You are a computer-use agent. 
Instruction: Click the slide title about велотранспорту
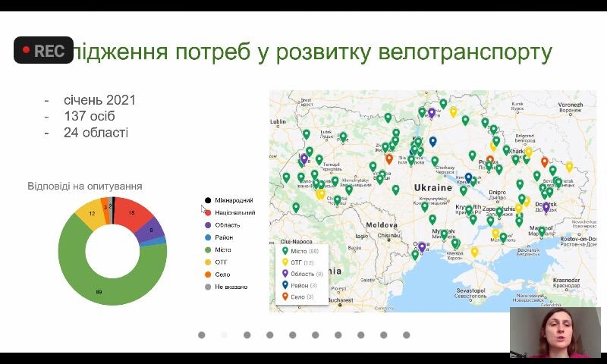point(312,52)
